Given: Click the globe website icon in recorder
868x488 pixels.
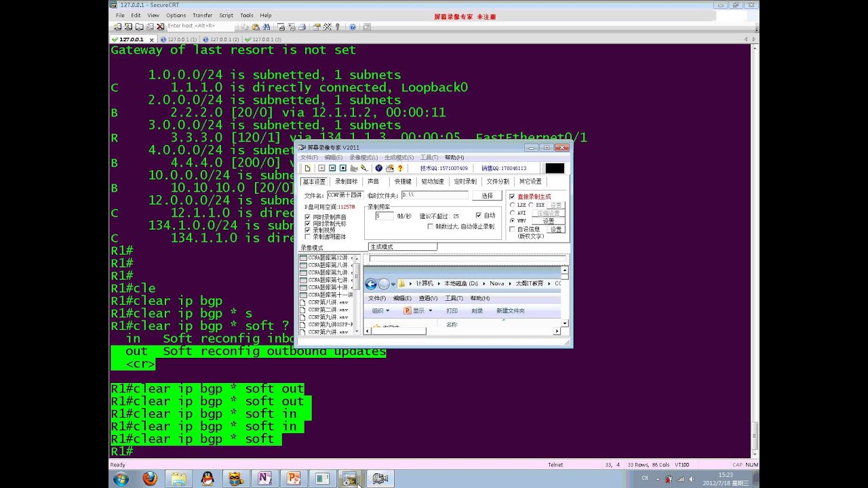Looking at the screenshot, I should point(379,168).
